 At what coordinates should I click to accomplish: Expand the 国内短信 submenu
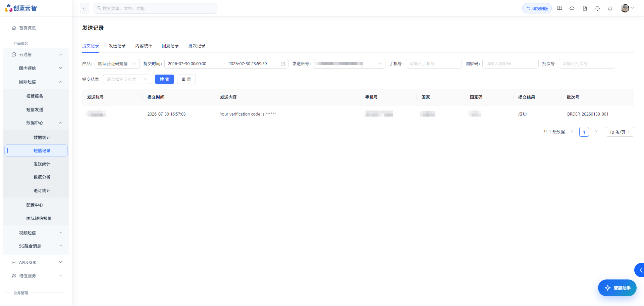click(60, 68)
